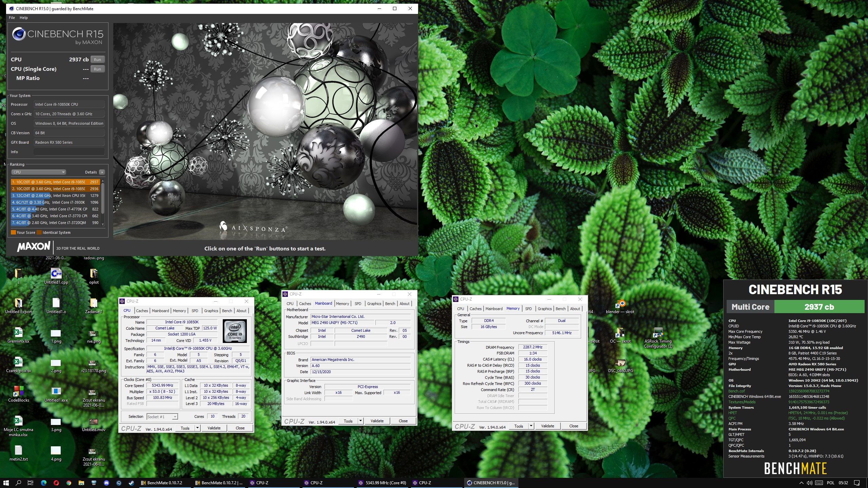This screenshot has width=868, height=488.
Task: Click Validate in middle CPU-Z window
Action: click(x=377, y=421)
